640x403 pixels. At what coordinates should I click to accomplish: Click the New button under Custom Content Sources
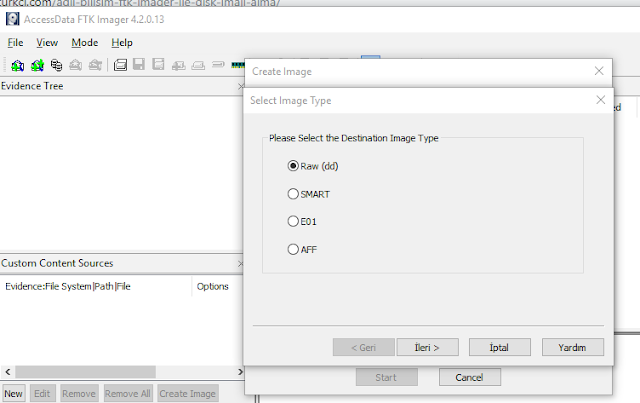click(x=13, y=394)
